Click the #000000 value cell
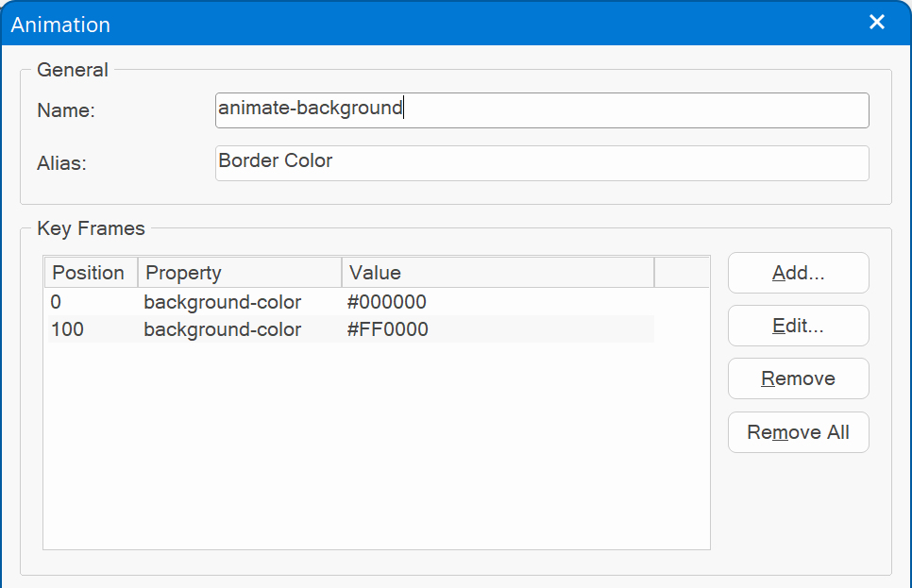The height and width of the screenshot is (588, 912). pos(387,303)
